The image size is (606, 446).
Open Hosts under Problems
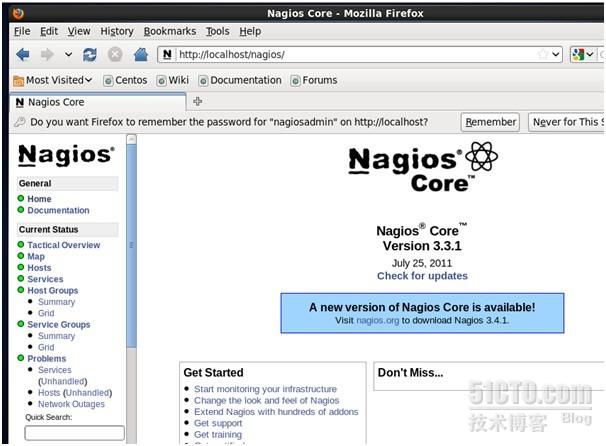coord(49,393)
